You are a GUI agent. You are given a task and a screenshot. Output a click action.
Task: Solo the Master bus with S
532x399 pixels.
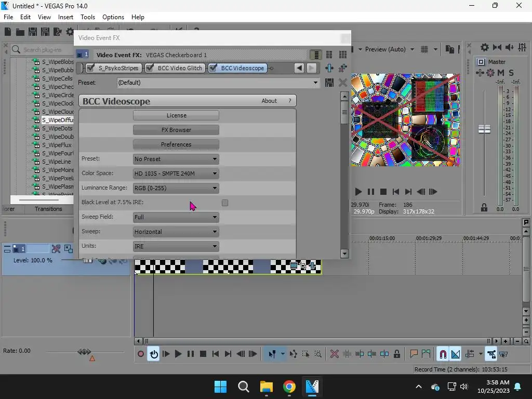511,73
